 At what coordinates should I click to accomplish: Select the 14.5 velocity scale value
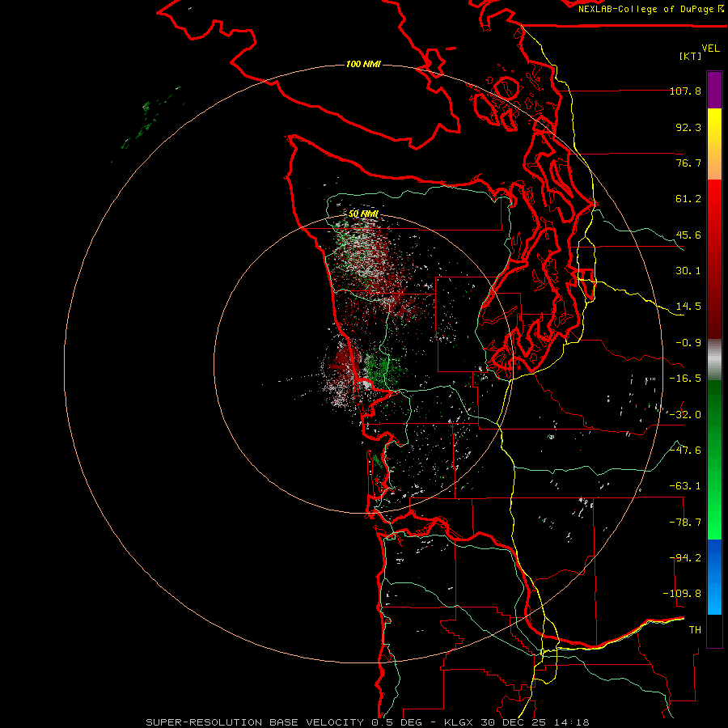coord(688,307)
